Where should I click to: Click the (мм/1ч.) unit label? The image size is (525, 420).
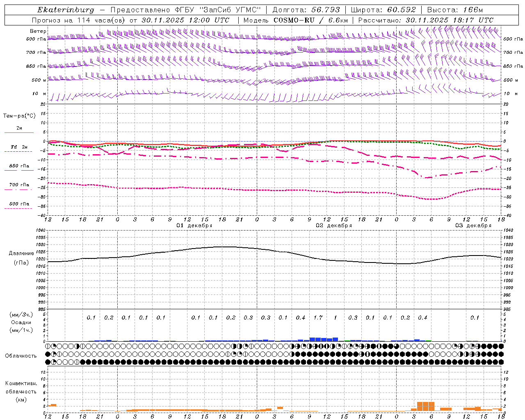coord(21,330)
